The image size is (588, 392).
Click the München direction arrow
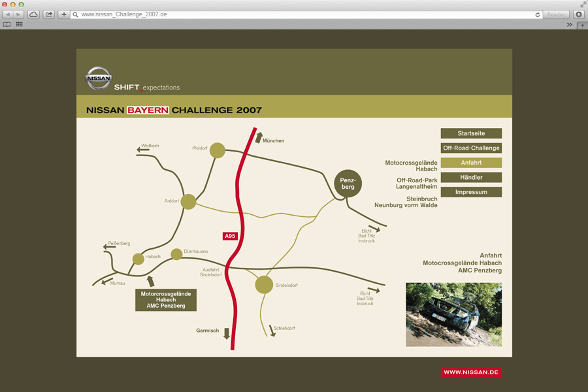pos(258,138)
